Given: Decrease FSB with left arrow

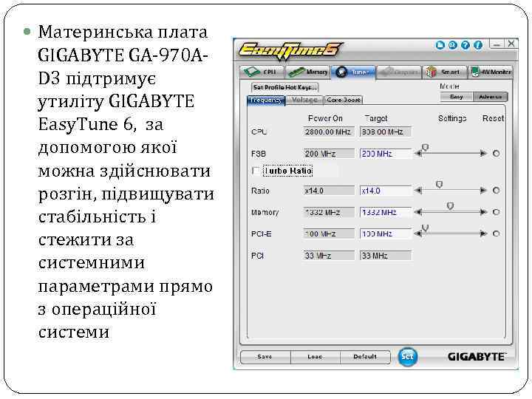Looking at the screenshot, I should [x=418, y=154].
